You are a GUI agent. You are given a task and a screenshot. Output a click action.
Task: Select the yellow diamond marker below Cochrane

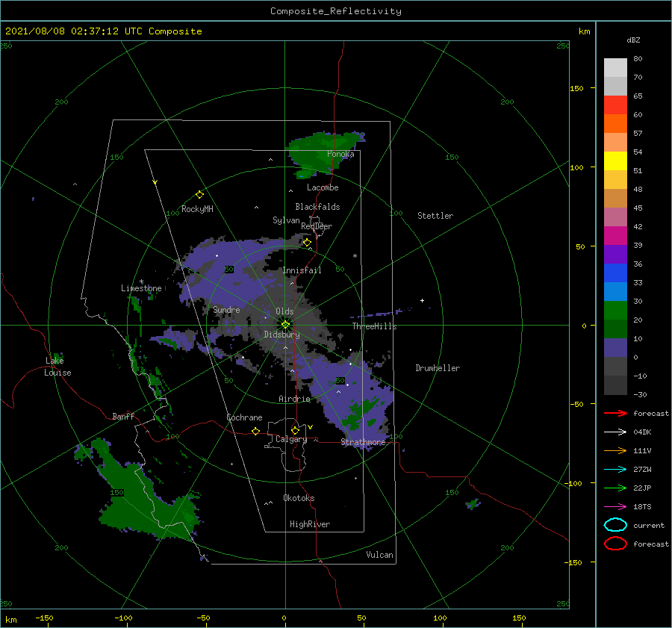[256, 431]
